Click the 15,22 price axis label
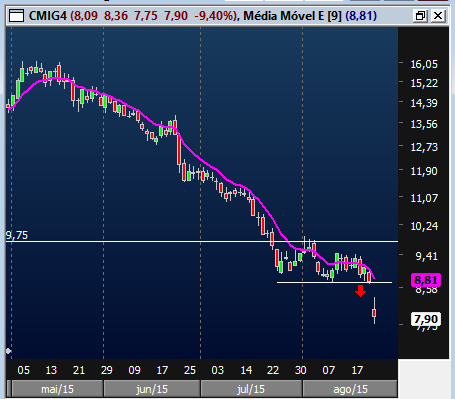 [424, 83]
